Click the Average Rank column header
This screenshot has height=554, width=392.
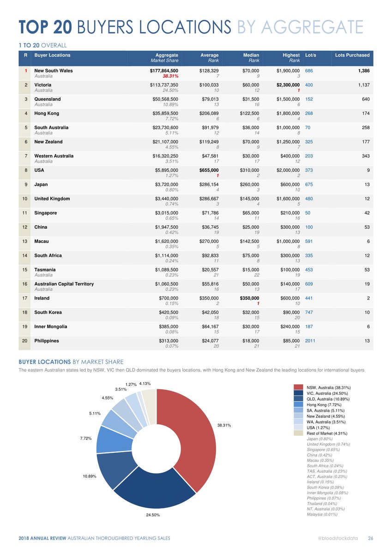tap(210, 58)
